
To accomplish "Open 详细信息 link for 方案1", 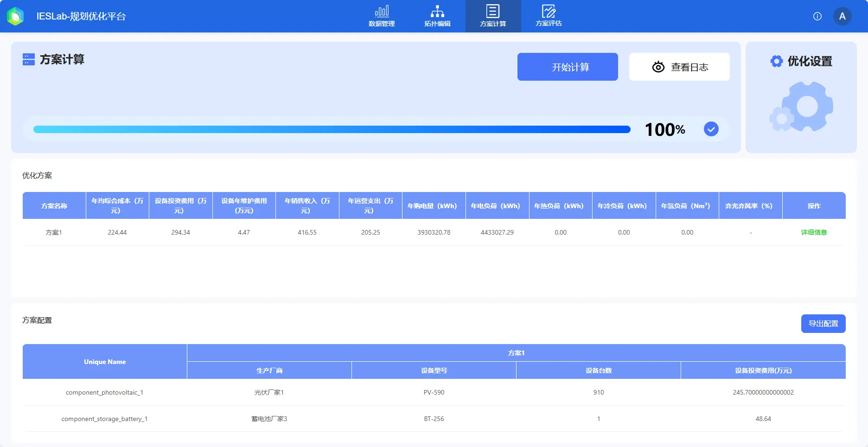I will (x=814, y=232).
